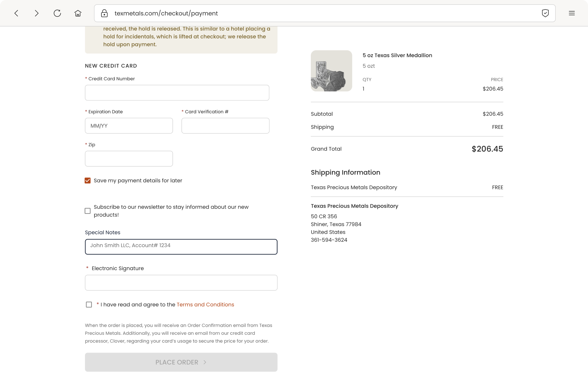Open the Terms and Conditions link
Screen dimensions: 588x387
[x=205, y=304]
